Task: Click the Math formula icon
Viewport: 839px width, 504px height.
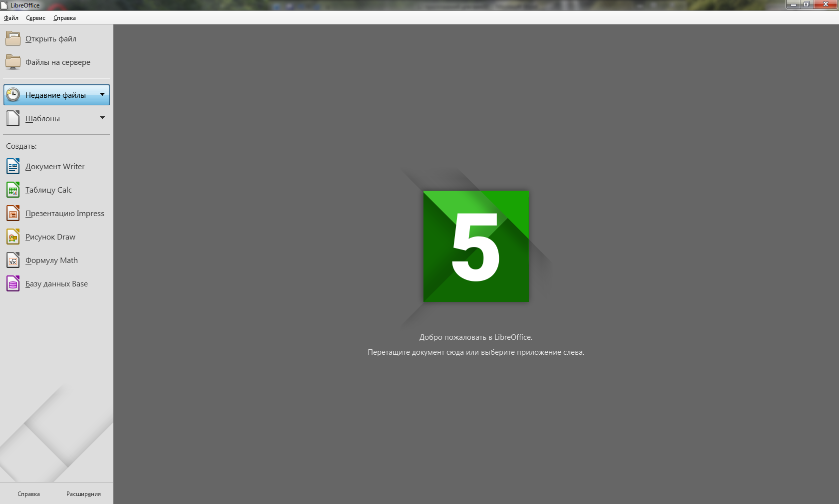Action: 13,260
